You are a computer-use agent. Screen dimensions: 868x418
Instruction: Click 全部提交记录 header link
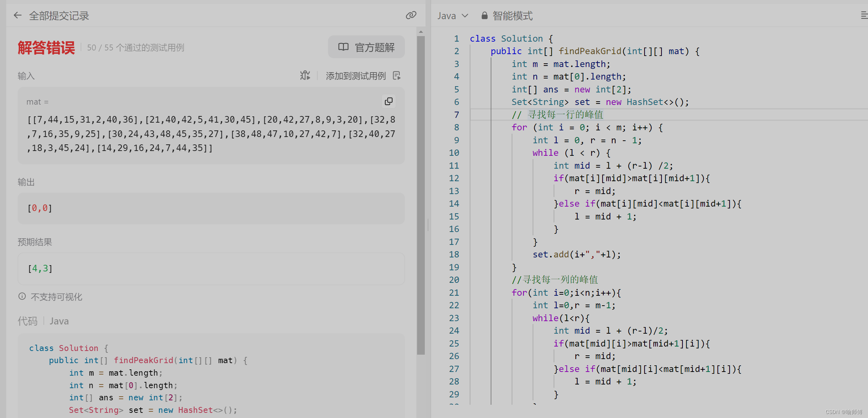tap(59, 16)
